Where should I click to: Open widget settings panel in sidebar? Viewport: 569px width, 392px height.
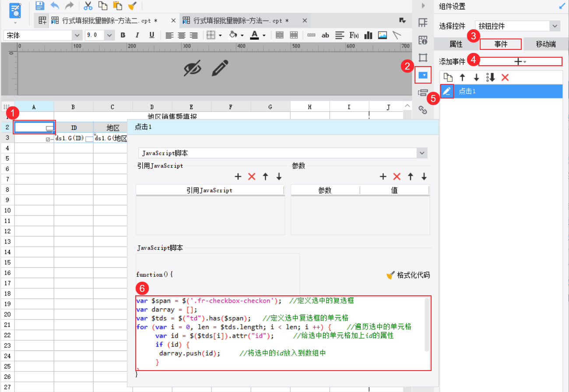point(423,75)
